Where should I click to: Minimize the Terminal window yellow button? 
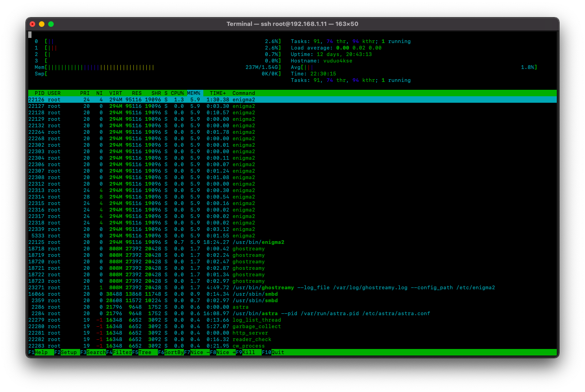(x=42, y=24)
